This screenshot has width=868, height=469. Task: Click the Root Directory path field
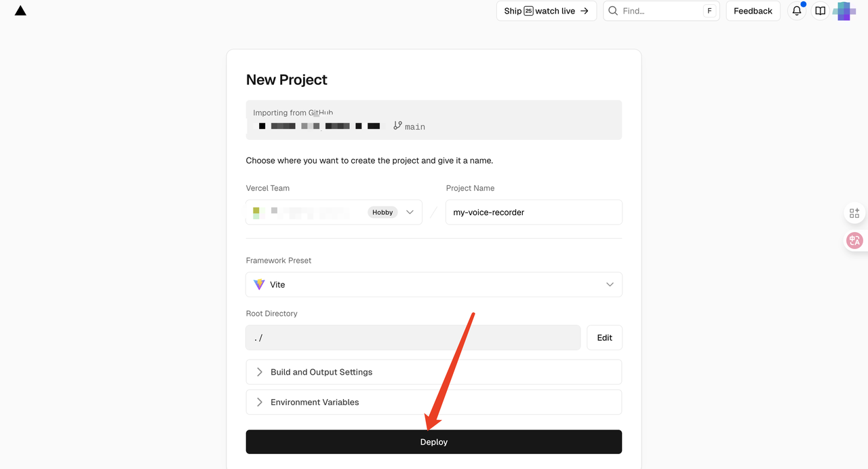point(413,337)
